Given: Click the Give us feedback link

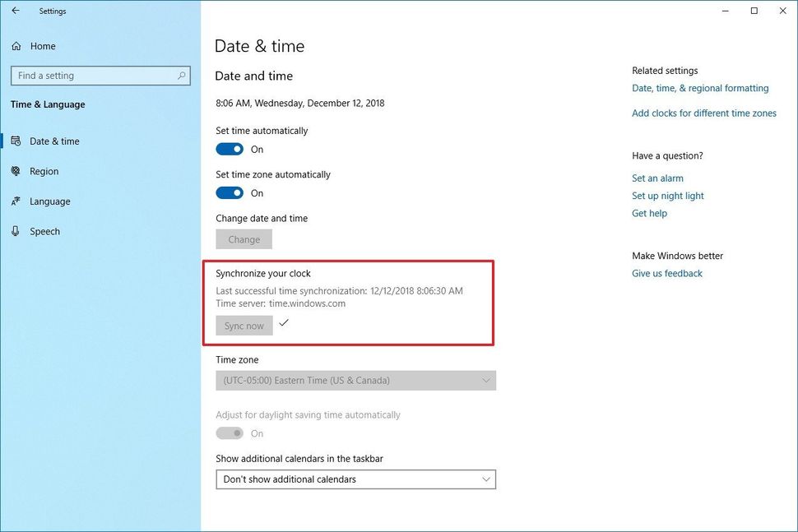Looking at the screenshot, I should click(666, 273).
